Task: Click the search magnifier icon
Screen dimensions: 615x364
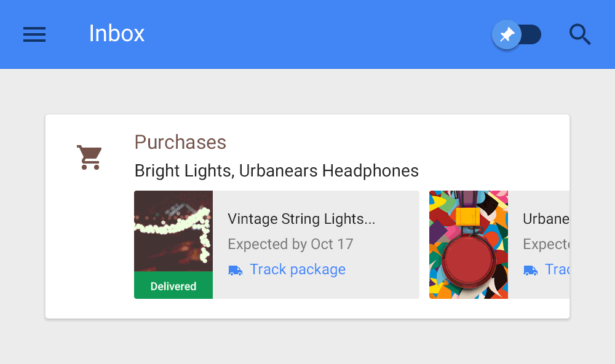Action: [x=579, y=35]
